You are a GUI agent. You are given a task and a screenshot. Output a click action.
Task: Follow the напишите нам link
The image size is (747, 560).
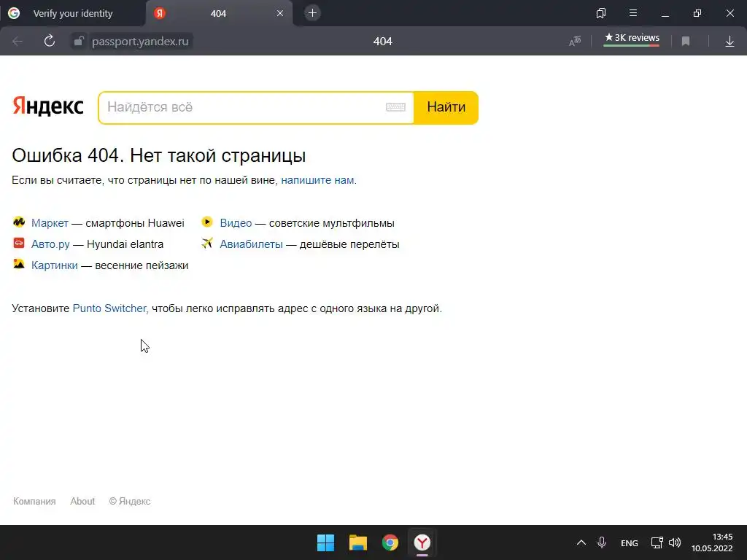(x=317, y=180)
